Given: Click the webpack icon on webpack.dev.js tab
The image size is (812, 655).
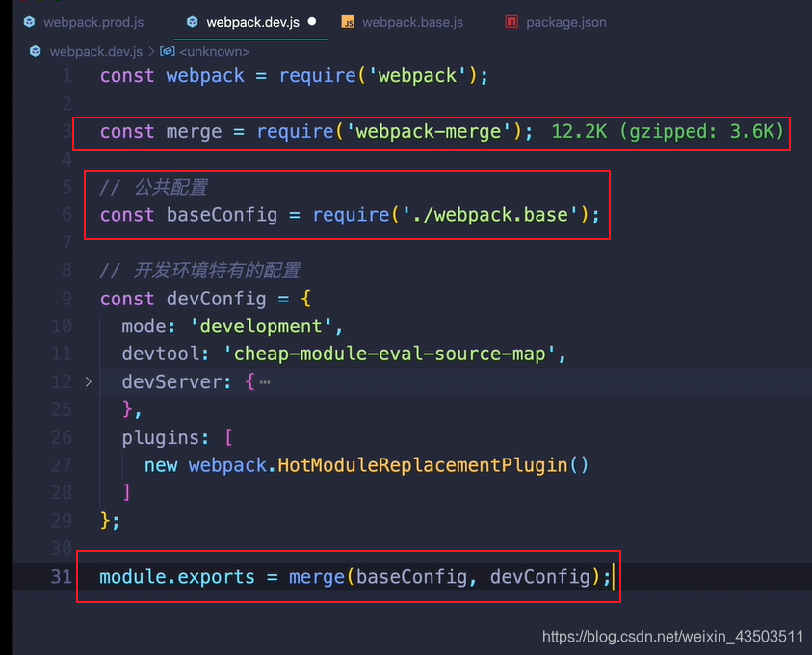Looking at the screenshot, I should [192, 22].
